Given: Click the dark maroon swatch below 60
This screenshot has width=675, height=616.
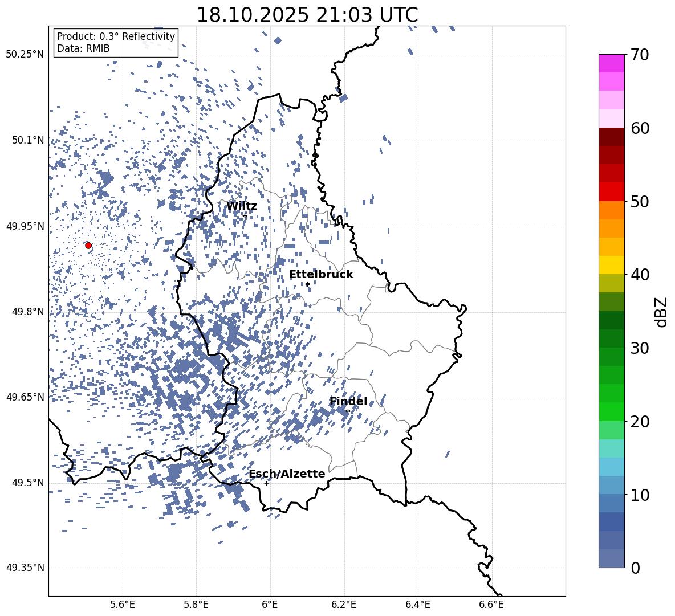Looking at the screenshot, I should click(x=611, y=137).
